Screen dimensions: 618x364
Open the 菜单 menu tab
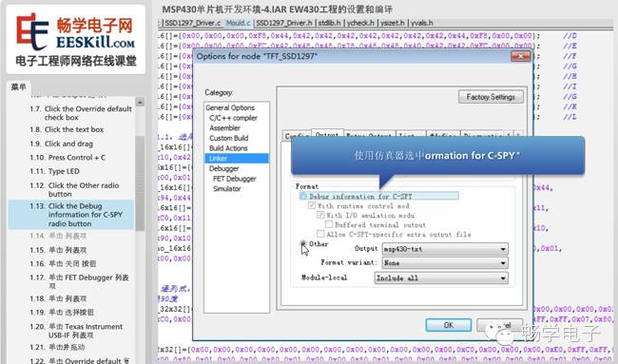[x=18, y=86]
